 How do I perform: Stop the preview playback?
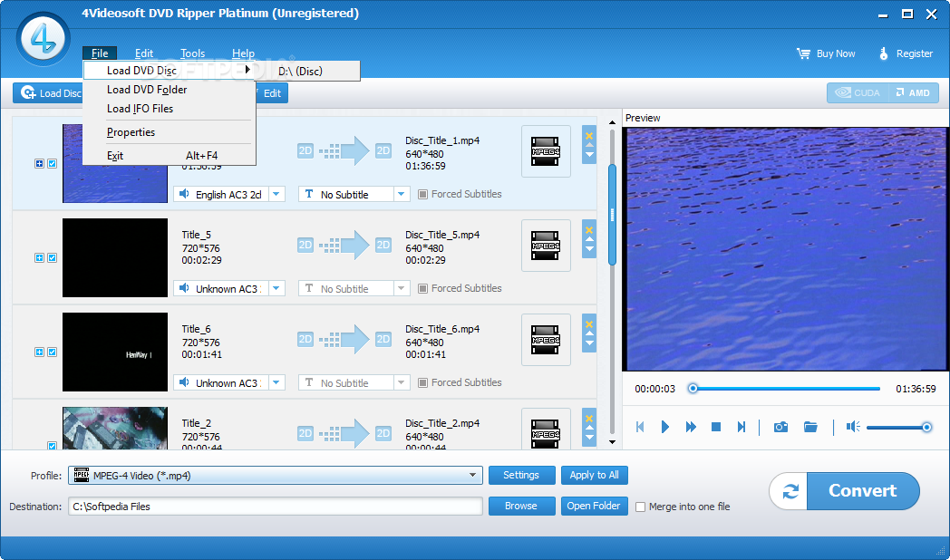pos(715,427)
